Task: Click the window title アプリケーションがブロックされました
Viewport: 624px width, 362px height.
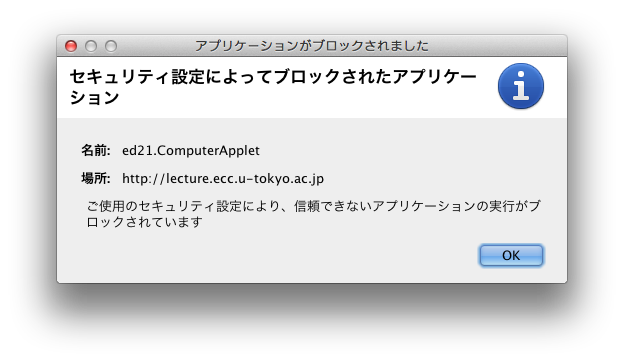Action: coord(312,46)
